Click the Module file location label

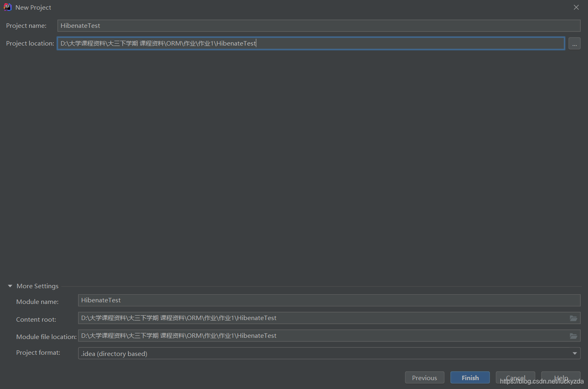[x=46, y=337]
